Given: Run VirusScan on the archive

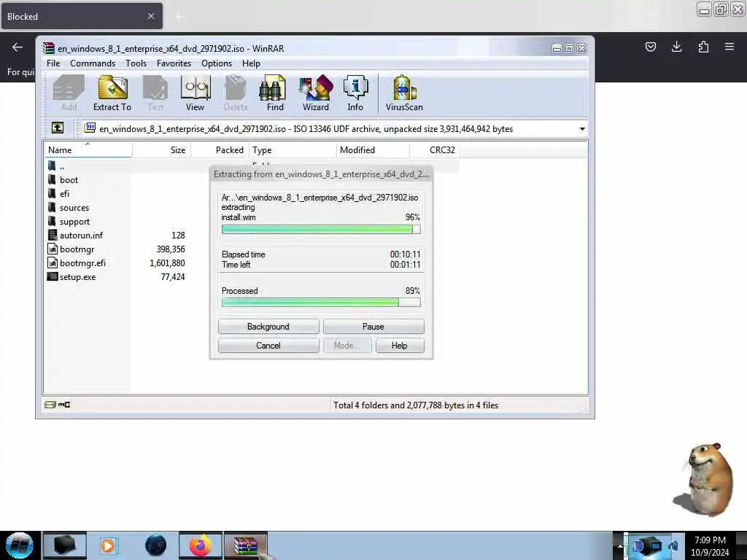Looking at the screenshot, I should [404, 93].
